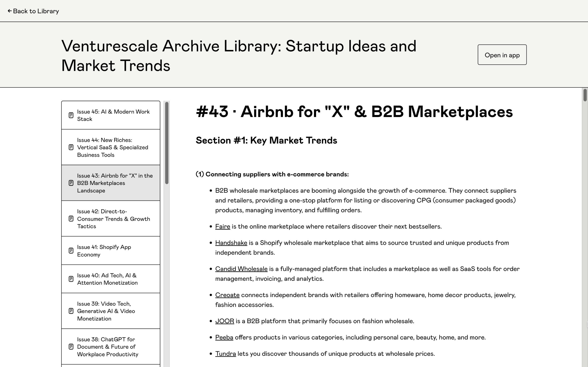The width and height of the screenshot is (588, 367).
Task: Click document icon beside Issue 39
Action: point(71,311)
